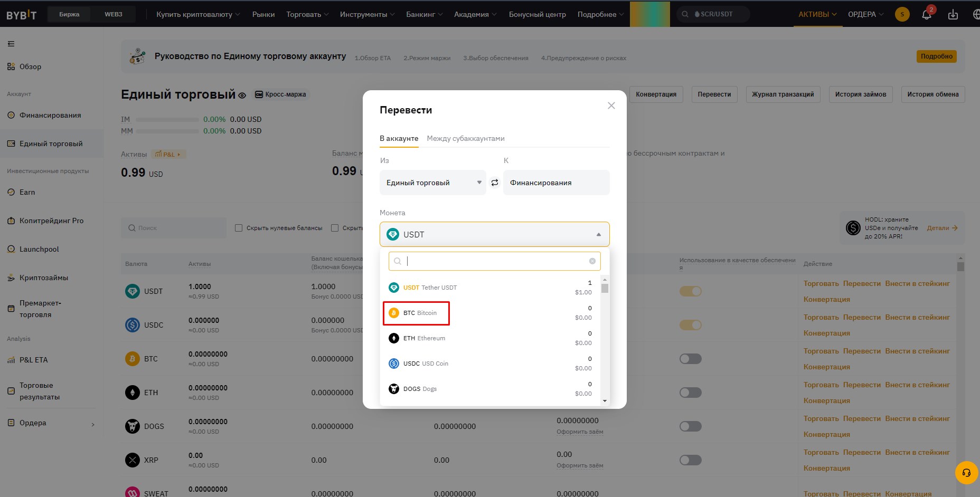Click the coin search input in dropdown
Screen dimensions: 980x497
click(495, 261)
